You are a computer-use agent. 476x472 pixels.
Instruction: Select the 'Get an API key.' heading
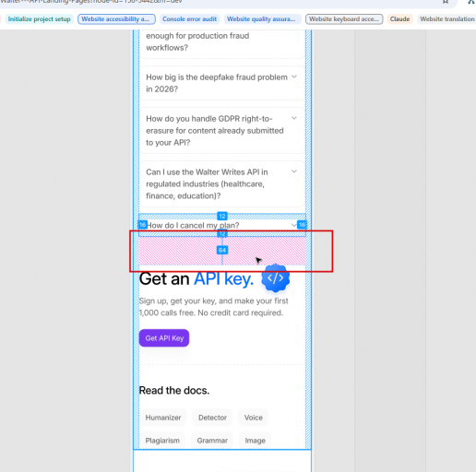pyautogui.click(x=196, y=279)
